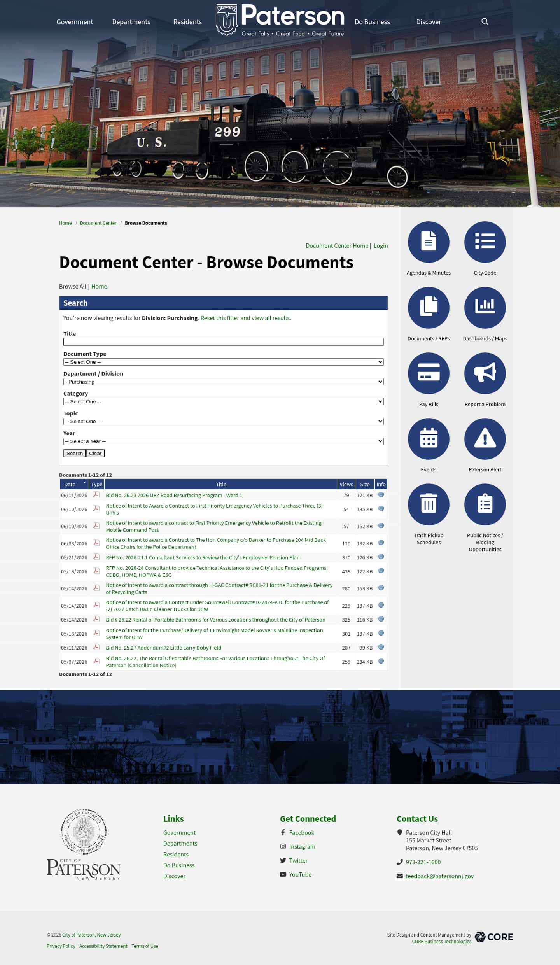Viewport: 560px width, 965px height.
Task: Click the Clear button
Action: point(95,453)
